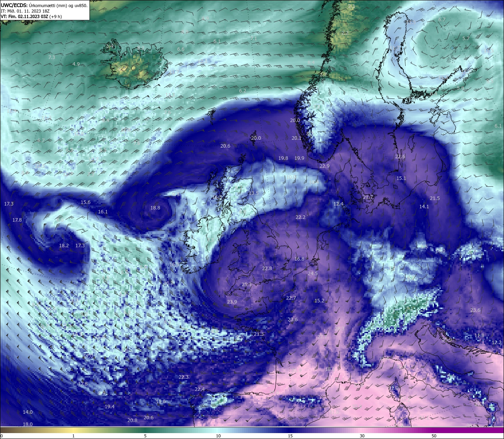504x439 pixels.
Task: Click the 22.7 value label
Action: pyautogui.click(x=291, y=298)
